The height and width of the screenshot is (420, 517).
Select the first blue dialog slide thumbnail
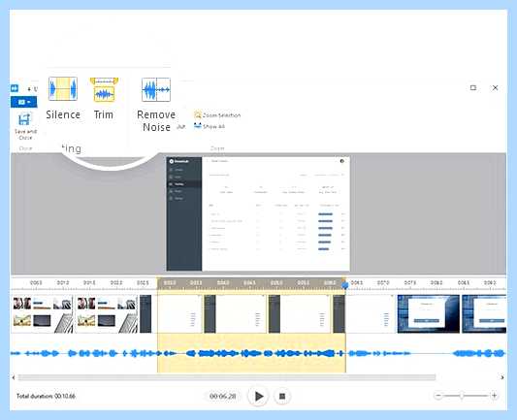(428, 314)
